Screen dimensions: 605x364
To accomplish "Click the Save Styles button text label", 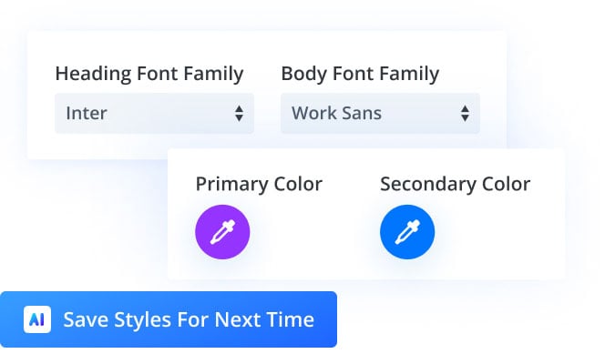I will click(189, 319).
